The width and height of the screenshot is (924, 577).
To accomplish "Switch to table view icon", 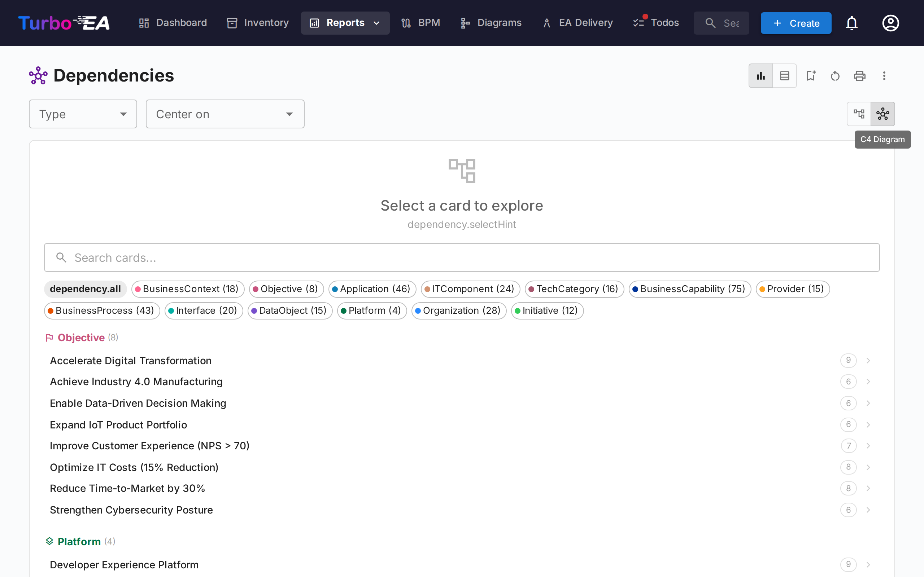I will point(784,76).
